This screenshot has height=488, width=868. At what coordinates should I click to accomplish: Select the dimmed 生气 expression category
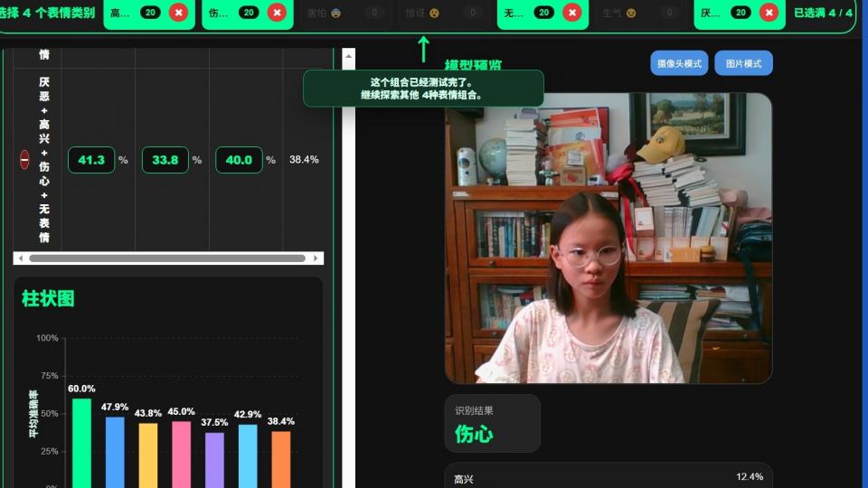click(641, 13)
